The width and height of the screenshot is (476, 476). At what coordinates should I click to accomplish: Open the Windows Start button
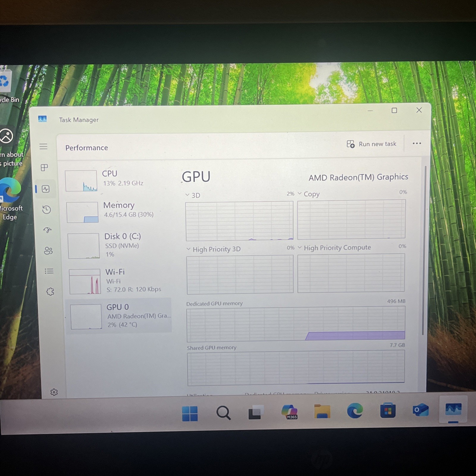[x=190, y=413]
